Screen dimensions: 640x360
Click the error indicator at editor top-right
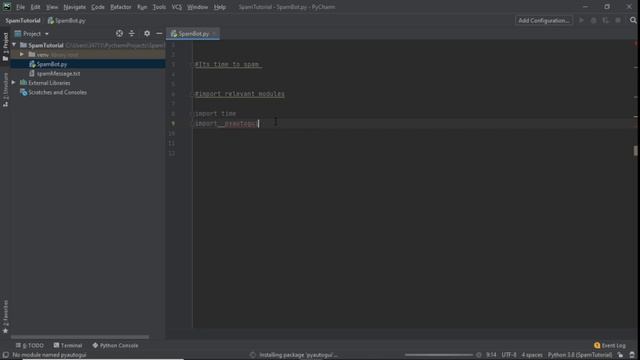tap(636, 43)
